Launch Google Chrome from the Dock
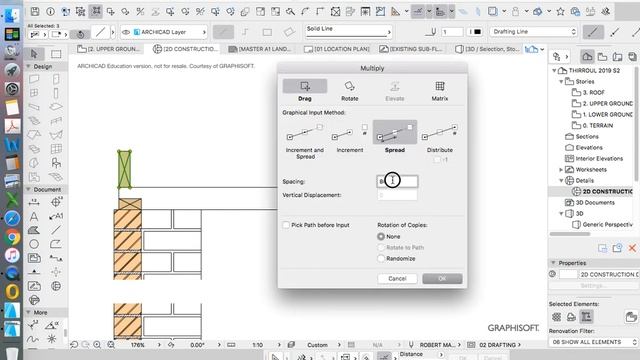The image size is (640, 360). tap(12, 237)
